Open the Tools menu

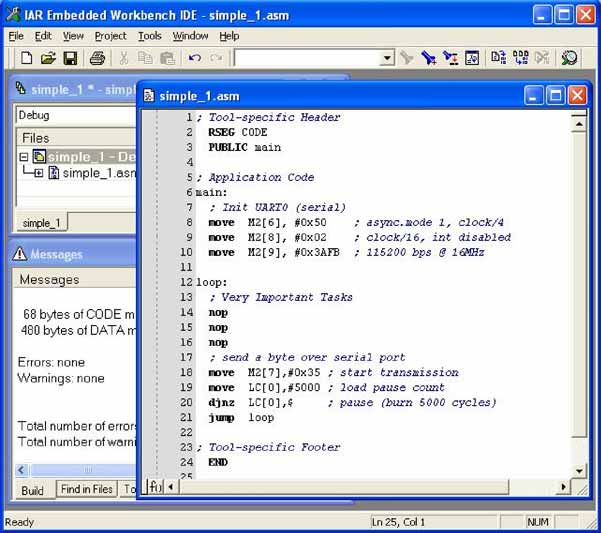tap(149, 36)
